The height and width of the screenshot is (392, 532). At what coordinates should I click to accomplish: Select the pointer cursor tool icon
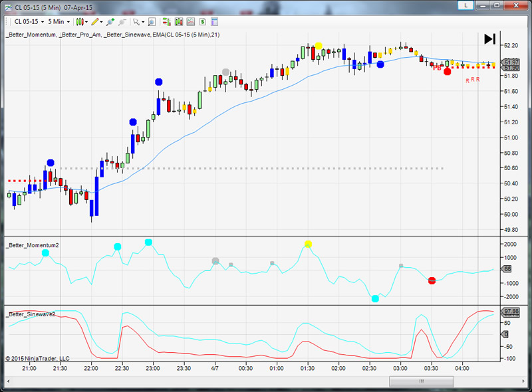136,22
